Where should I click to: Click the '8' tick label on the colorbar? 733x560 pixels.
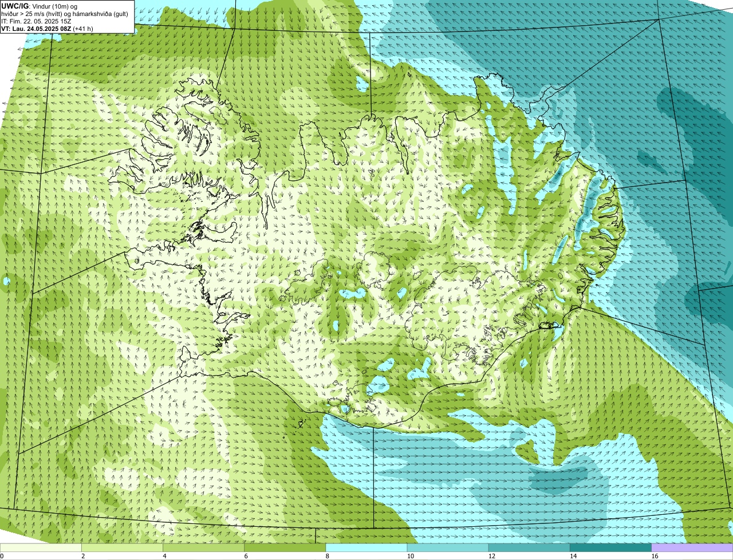[x=327, y=556]
